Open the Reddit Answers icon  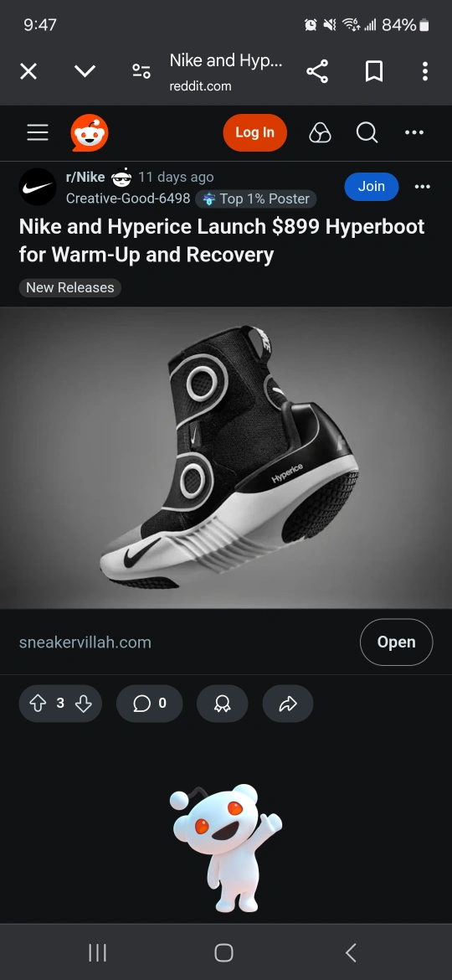pyautogui.click(x=320, y=132)
